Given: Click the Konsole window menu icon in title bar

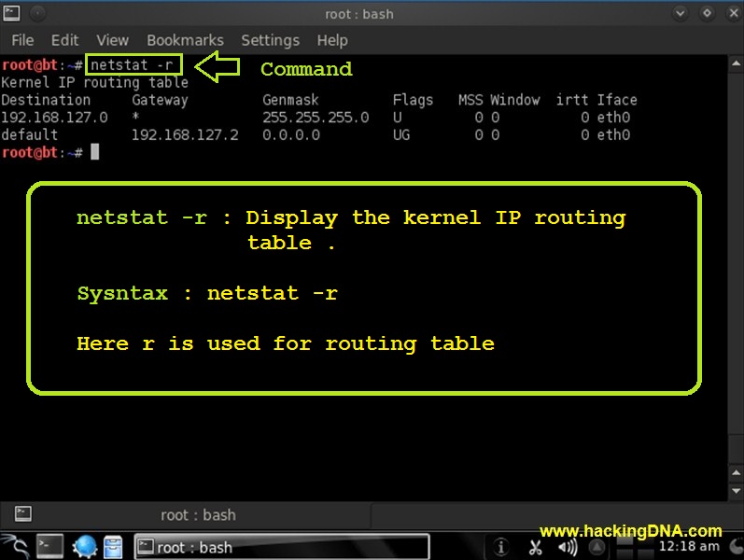Looking at the screenshot, I should [11, 13].
